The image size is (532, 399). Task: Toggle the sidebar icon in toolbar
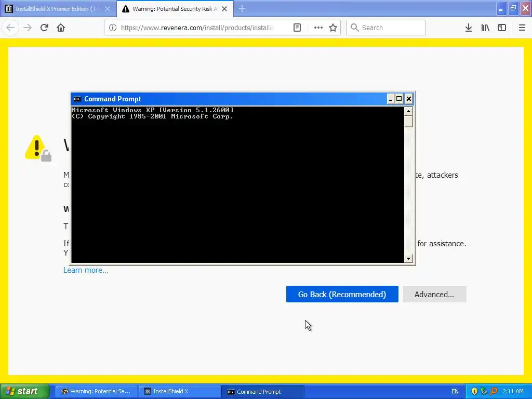pos(502,28)
